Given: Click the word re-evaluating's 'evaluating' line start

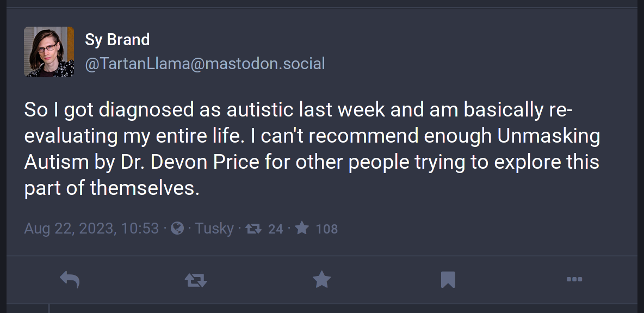Looking at the screenshot, I should coord(71,137).
